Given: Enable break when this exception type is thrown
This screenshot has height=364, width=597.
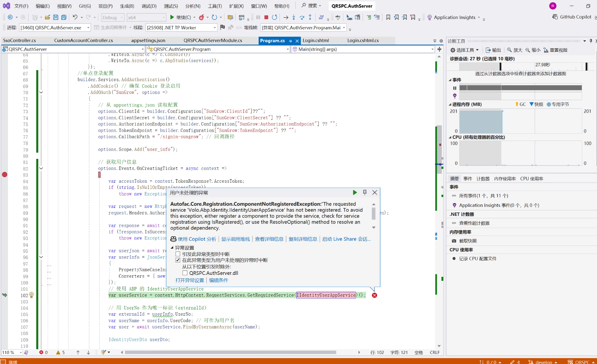Looking at the screenshot, I should pos(178,254).
